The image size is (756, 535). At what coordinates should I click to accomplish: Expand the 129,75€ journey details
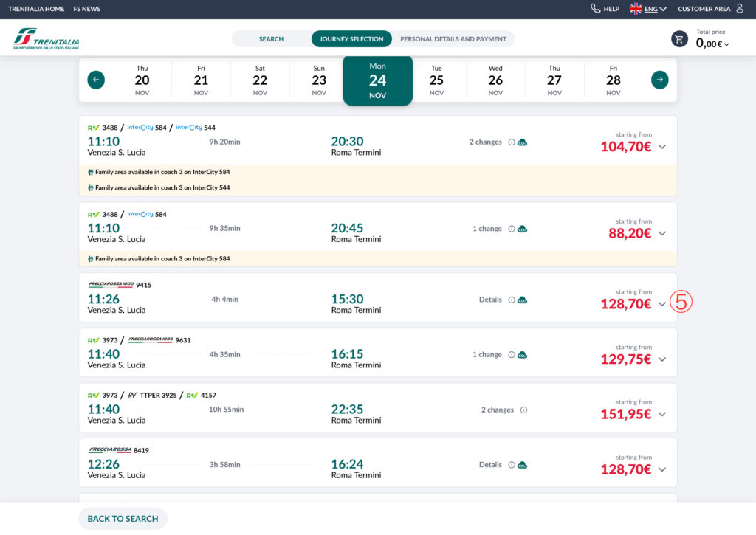click(662, 359)
